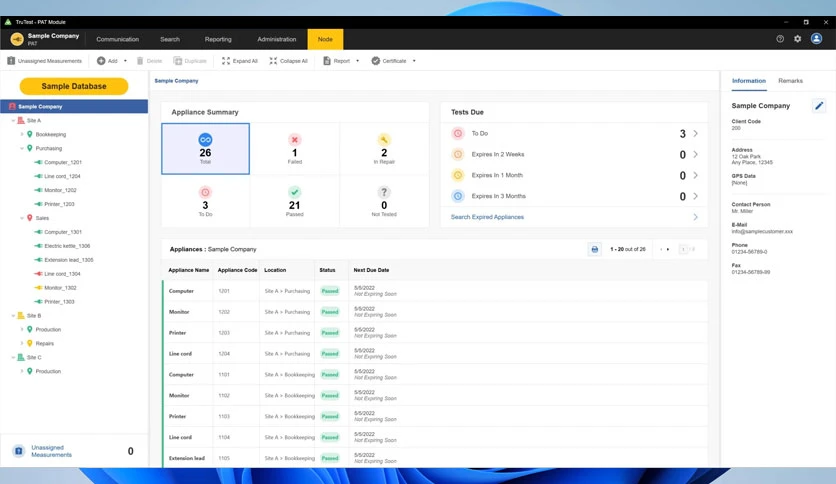836x484 pixels.
Task: Collapse the Sales tree node
Action: (x=22, y=218)
